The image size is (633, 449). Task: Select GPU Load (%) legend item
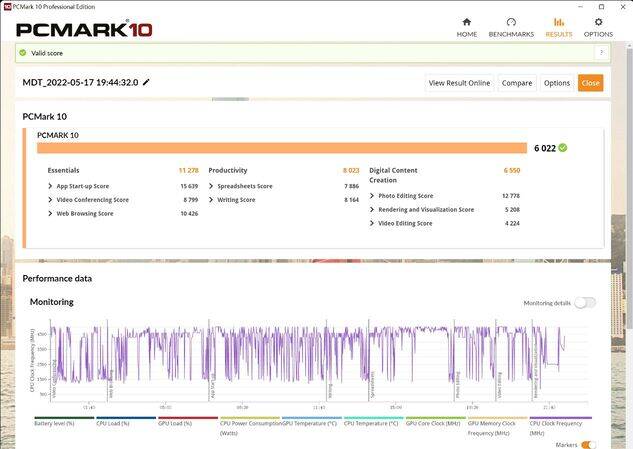pyautogui.click(x=188, y=422)
